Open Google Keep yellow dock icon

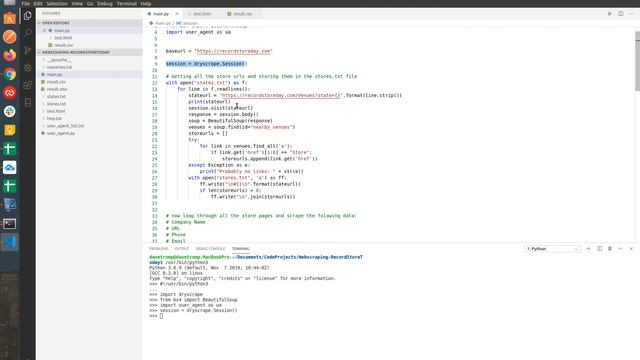coord(10,130)
